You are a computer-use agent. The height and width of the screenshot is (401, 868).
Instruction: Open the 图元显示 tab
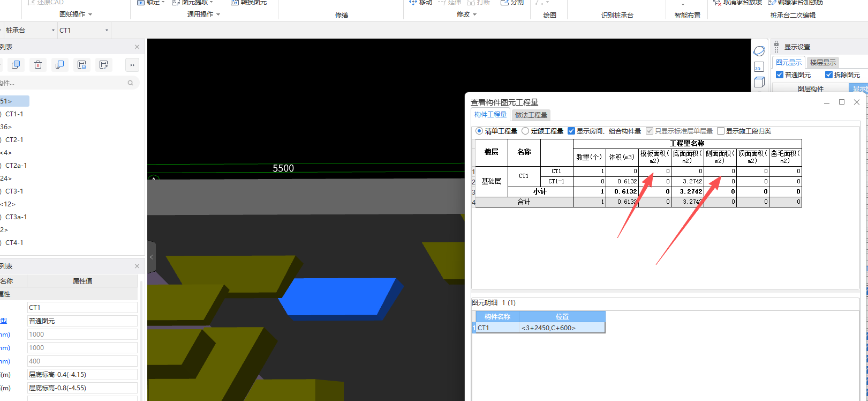789,63
